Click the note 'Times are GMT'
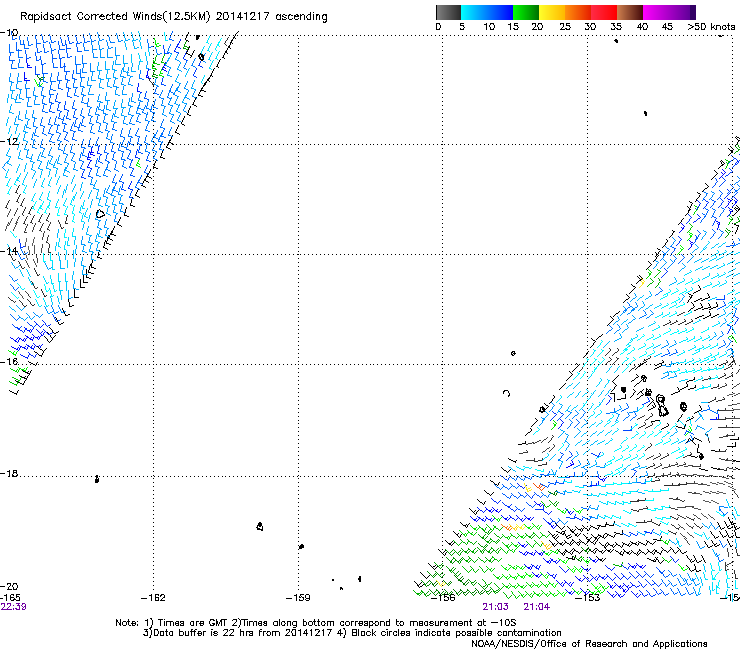Screen dimensions: 740x650 point(193,623)
